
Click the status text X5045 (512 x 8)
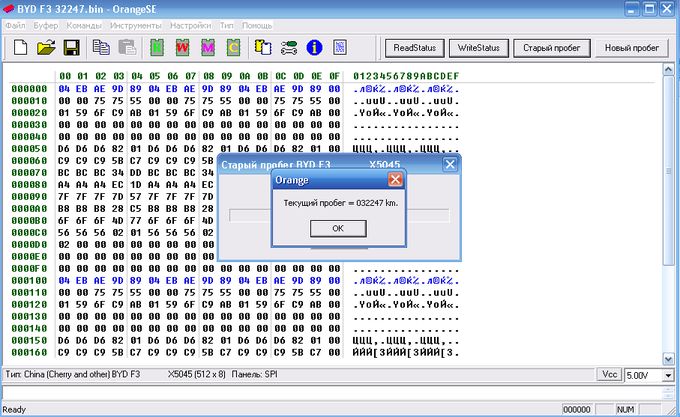196,374
